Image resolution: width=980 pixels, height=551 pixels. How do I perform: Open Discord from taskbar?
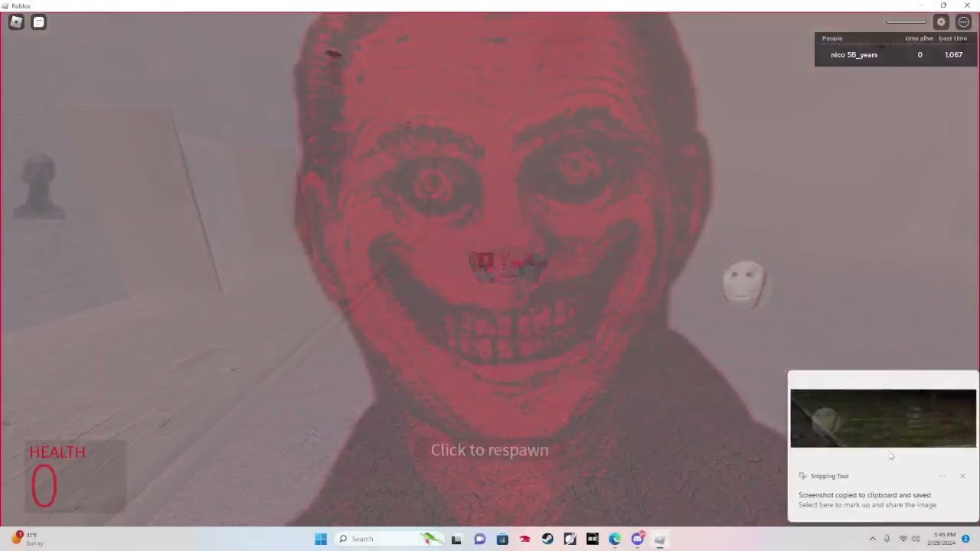coord(638,539)
